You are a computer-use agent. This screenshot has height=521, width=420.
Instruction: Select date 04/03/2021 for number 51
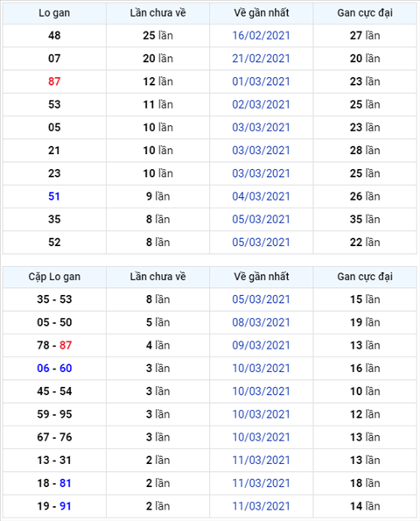pos(261,196)
